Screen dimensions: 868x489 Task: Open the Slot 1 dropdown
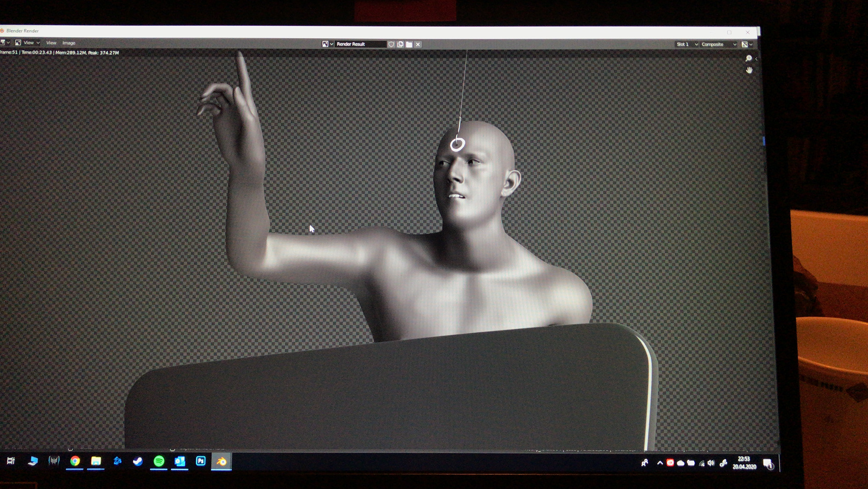[x=687, y=44]
